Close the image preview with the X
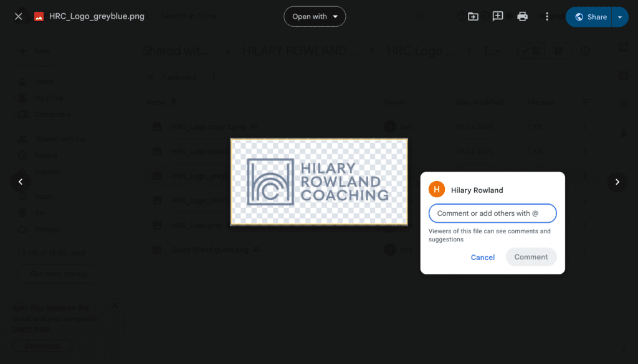Screen dimensions: 638x364 [x=18, y=17]
